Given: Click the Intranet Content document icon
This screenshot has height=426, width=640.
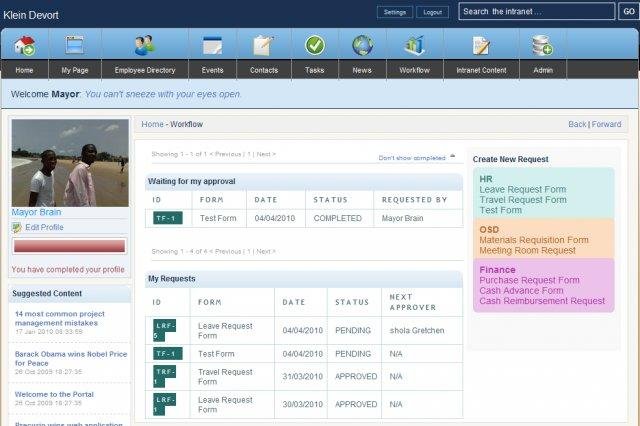Looking at the screenshot, I should click(x=481, y=45).
